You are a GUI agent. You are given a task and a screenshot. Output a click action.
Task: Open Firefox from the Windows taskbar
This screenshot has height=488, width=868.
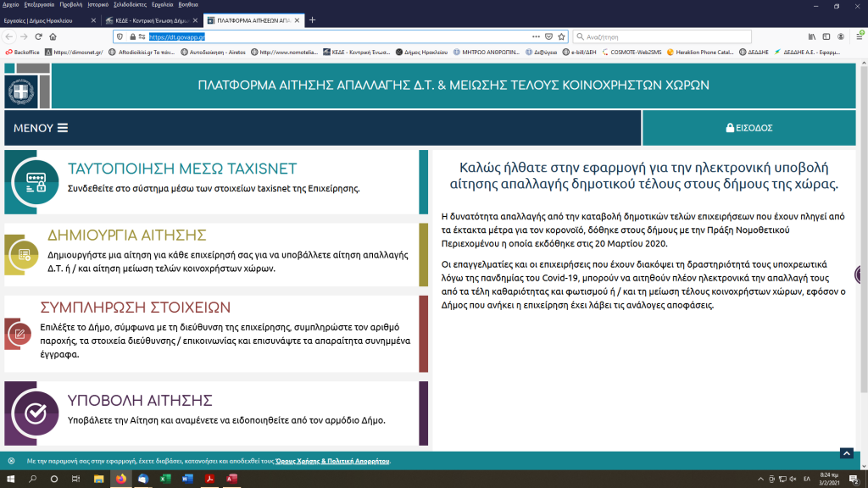120,479
